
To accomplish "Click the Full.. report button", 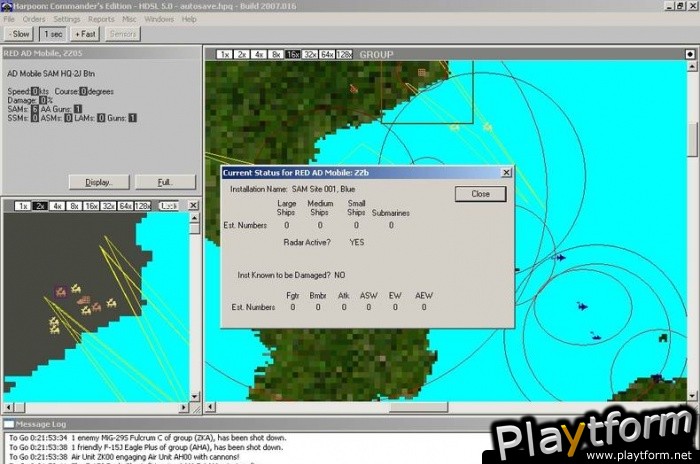I will coord(165,182).
